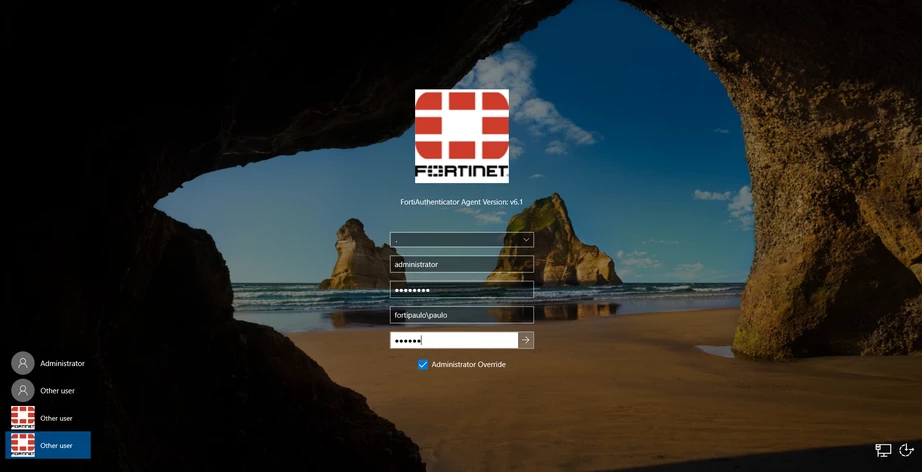Open Ease of Access icon
The height and width of the screenshot is (472, 922).
(x=907, y=450)
